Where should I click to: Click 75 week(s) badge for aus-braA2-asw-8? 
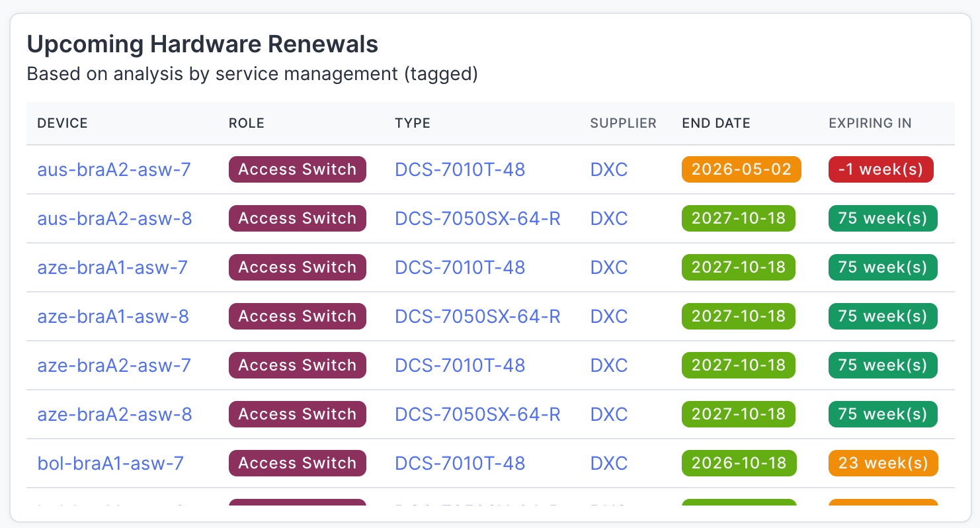(x=883, y=218)
